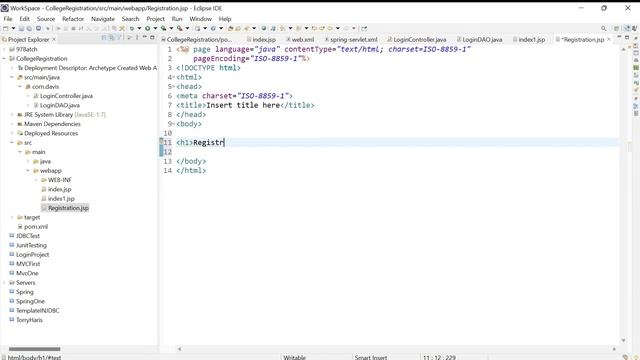Switch to the web.xml editor tab
This screenshot has width=640, height=360.
pyautogui.click(x=300, y=40)
